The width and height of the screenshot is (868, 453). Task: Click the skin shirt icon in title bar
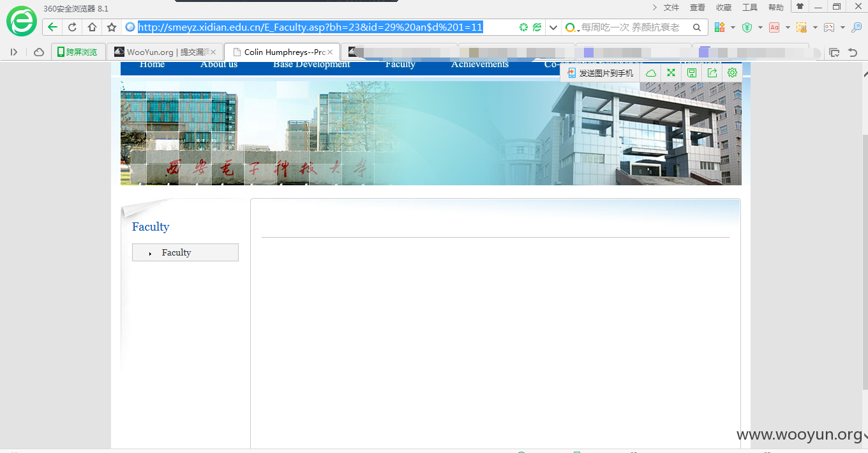click(x=800, y=6)
